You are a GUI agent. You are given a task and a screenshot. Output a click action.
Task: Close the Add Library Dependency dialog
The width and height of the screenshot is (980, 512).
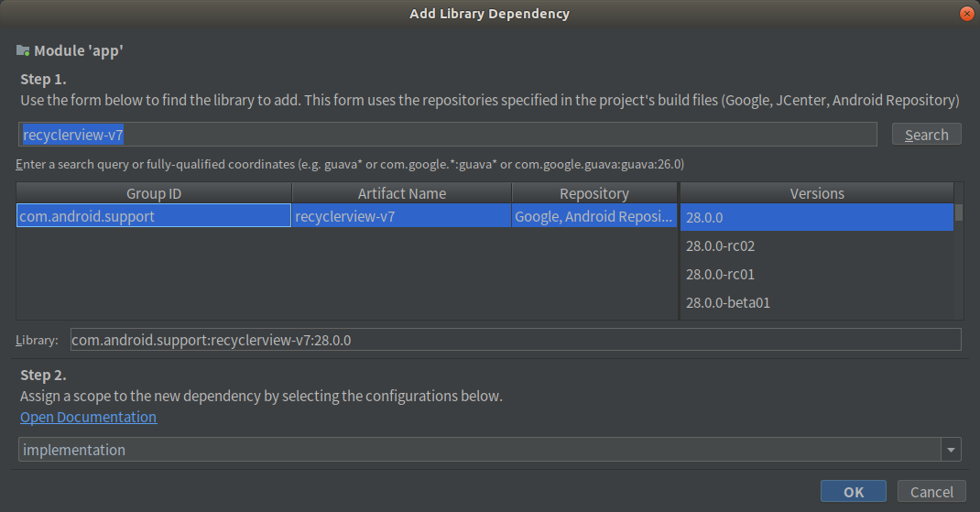coord(967,14)
